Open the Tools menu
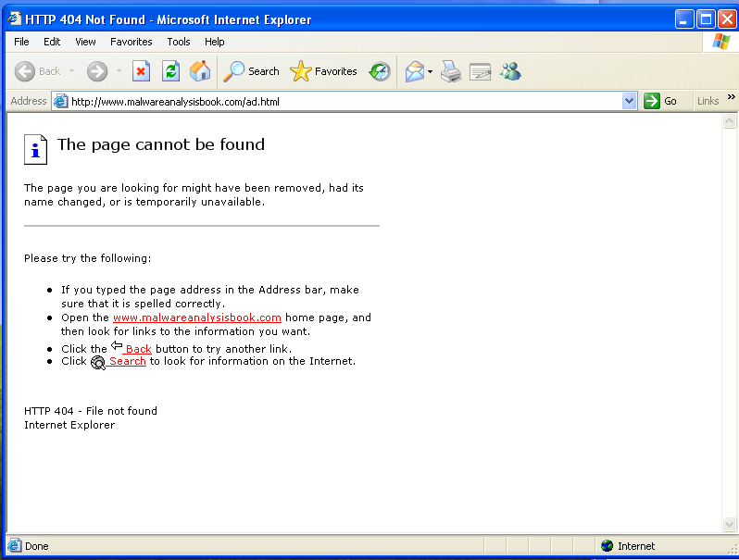The width and height of the screenshot is (739, 560). (x=179, y=42)
